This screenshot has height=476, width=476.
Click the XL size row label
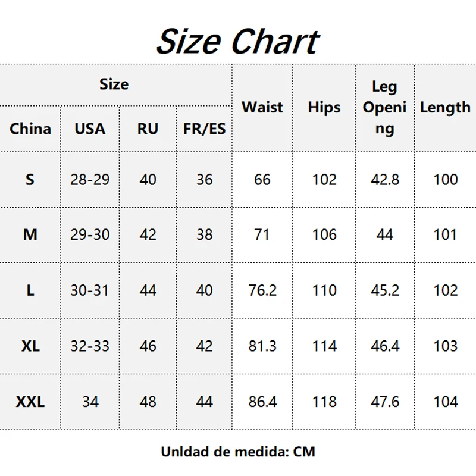[30, 346]
